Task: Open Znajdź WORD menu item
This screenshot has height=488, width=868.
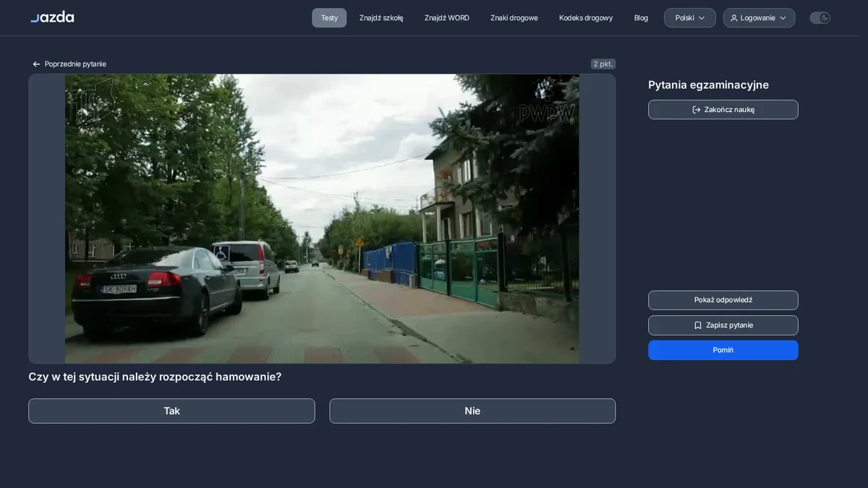Action: tap(447, 18)
